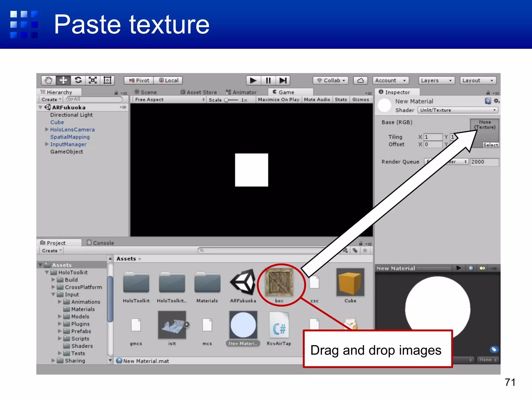Toggle Local coordinate mode
532x399 pixels.
168,80
